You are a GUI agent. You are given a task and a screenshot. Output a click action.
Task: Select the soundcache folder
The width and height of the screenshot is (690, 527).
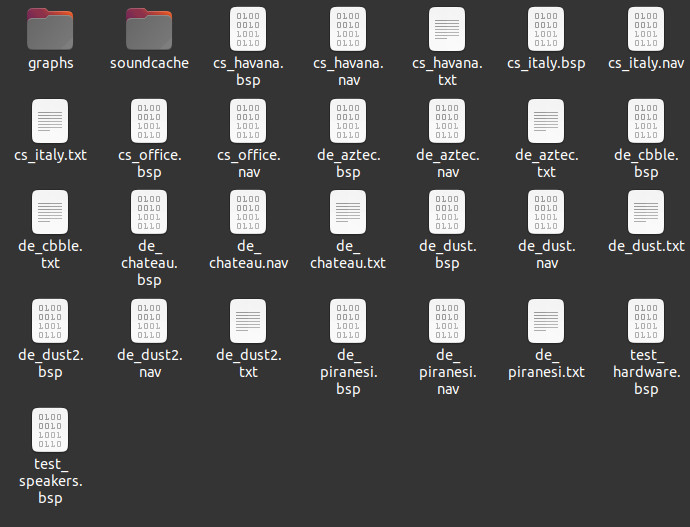tap(149, 28)
